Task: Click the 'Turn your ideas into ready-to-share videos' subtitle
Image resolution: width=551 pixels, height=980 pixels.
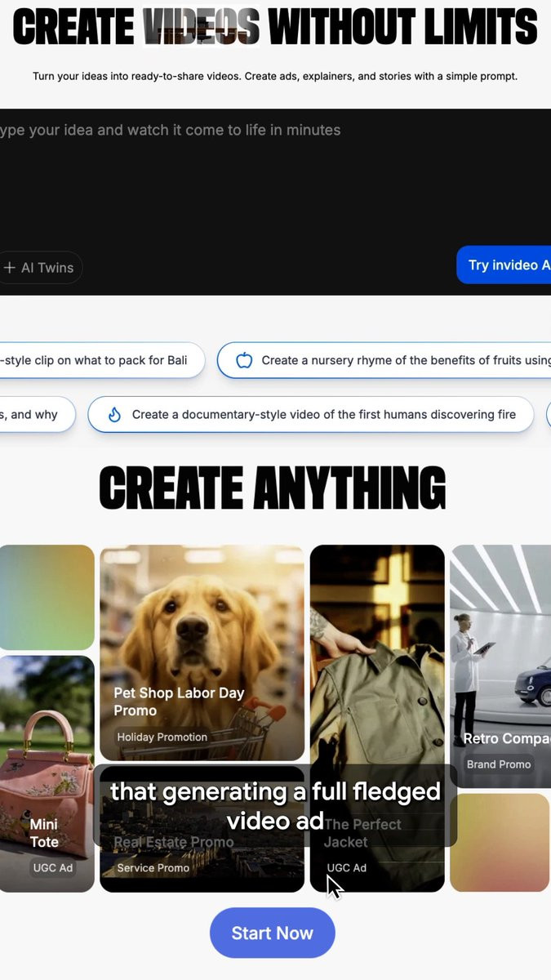Action: (x=275, y=76)
